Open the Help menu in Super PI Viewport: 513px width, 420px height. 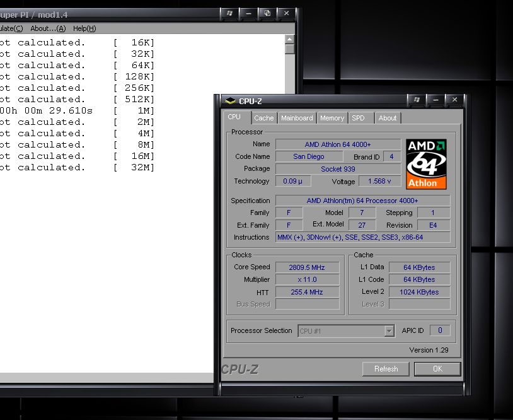[84, 28]
